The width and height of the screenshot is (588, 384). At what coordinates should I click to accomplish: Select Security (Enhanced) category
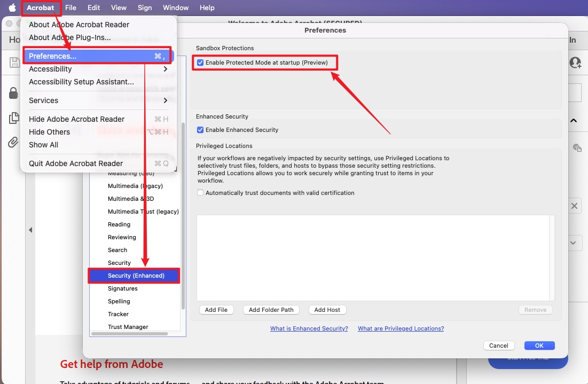[x=134, y=276]
